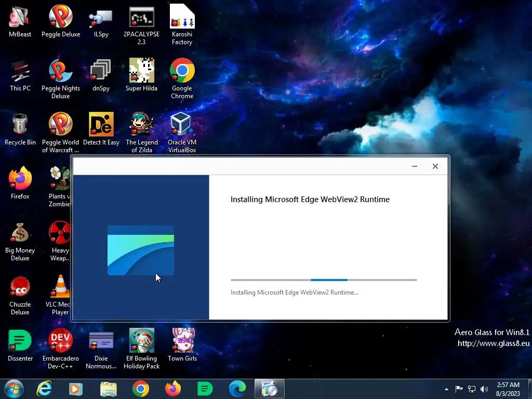Open the dnSpy desktop icon
The height and width of the screenshot is (399, 532).
coord(101,75)
